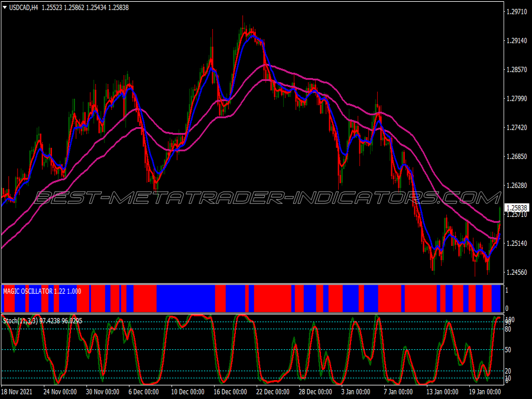Click the 10 Dec 00:00 time label
The height and width of the screenshot is (399, 532).
pyautogui.click(x=187, y=392)
